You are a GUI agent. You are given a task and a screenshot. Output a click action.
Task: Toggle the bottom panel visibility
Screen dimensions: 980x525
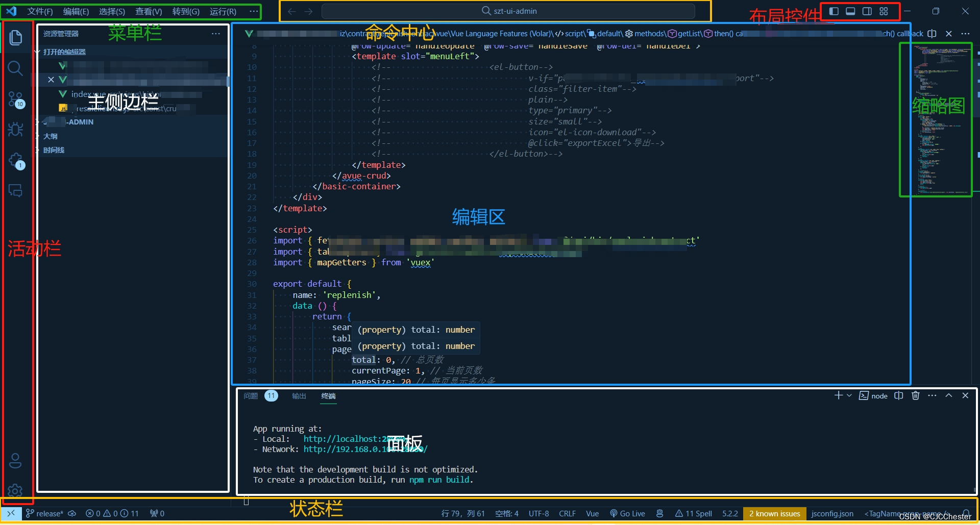coord(850,11)
